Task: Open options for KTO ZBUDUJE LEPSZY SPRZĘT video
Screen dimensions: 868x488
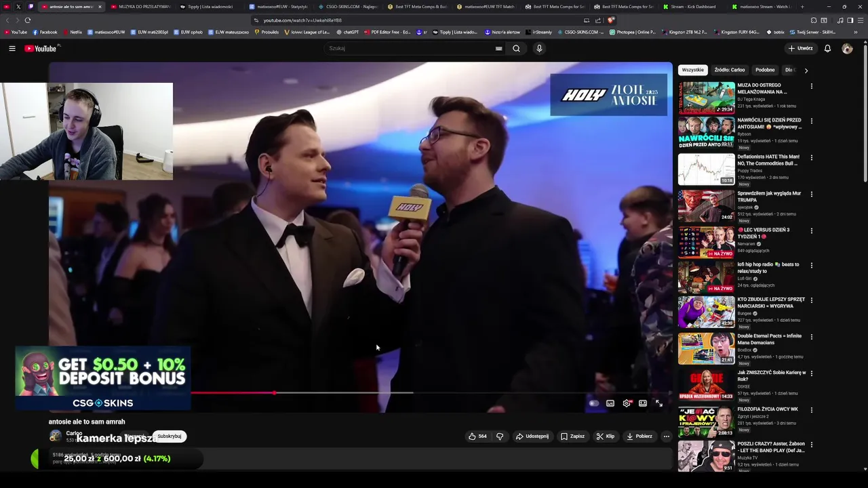Action: (811, 300)
